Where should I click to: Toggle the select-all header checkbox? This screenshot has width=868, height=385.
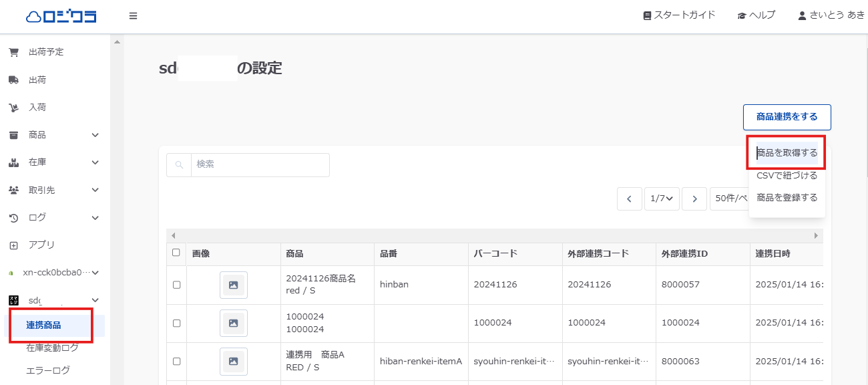[176, 253]
